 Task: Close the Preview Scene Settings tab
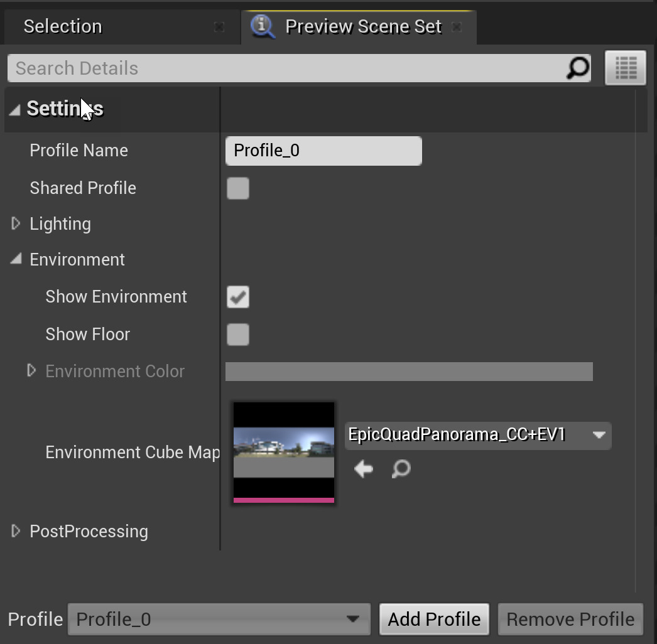[x=457, y=27]
